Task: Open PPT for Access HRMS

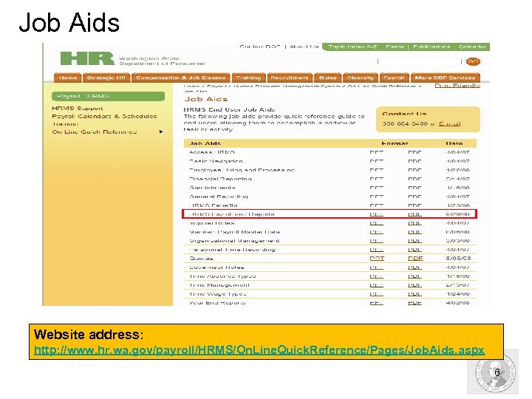Action: click(376, 152)
